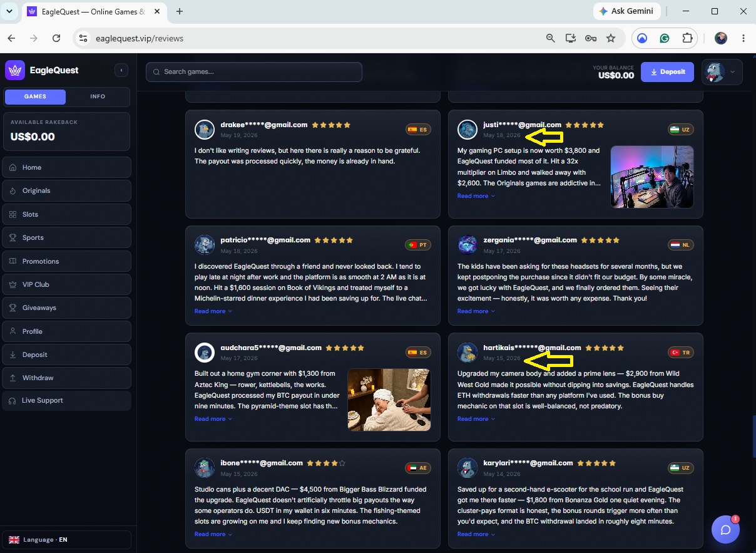756x553 pixels.
Task: Click the AE flag badge on ibone review
Action: pyautogui.click(x=418, y=468)
